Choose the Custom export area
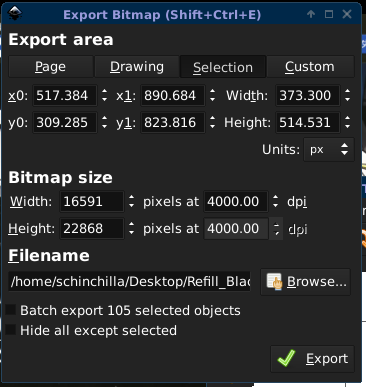This screenshot has height=387, width=366. click(x=310, y=67)
